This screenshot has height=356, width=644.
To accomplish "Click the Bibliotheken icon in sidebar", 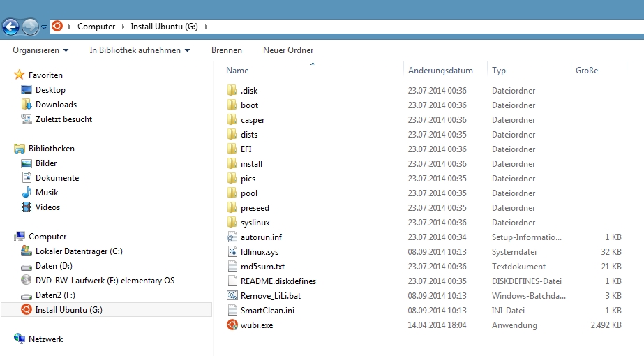I will [20, 149].
